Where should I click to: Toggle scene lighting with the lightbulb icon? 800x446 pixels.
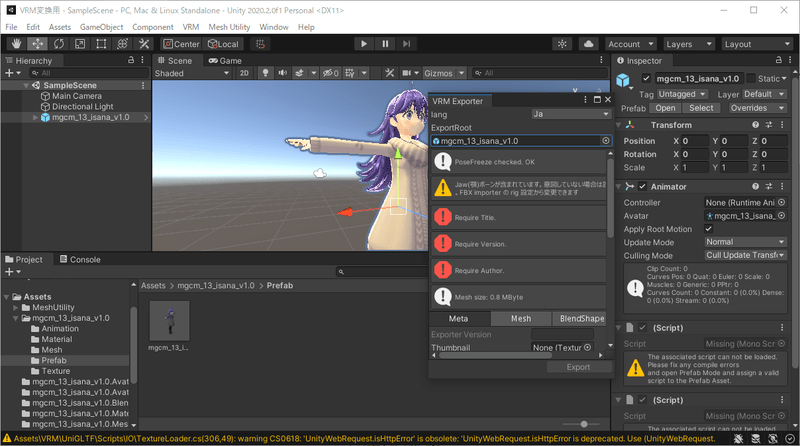267,73
